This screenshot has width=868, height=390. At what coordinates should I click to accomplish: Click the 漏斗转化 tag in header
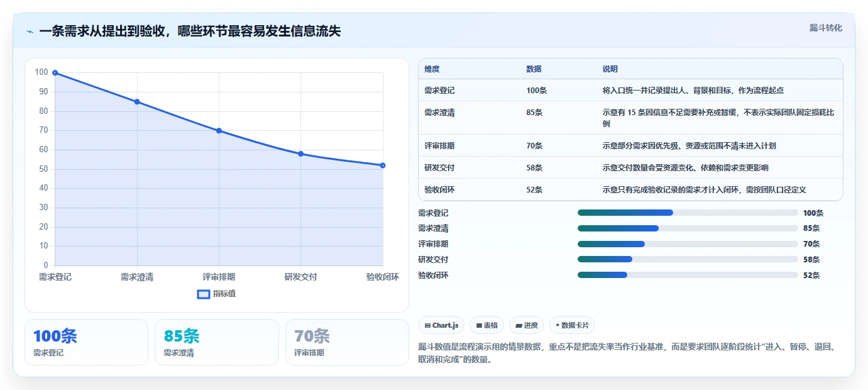[825, 28]
